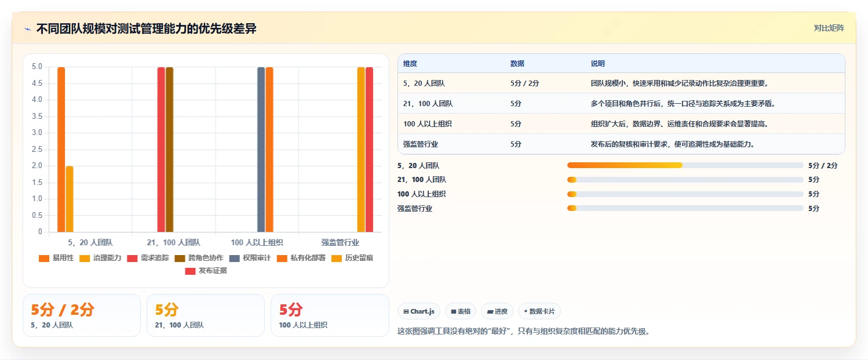Click the 21，100 人团队 progress bar
Viewport: 868px width, 360px height.
click(x=685, y=180)
